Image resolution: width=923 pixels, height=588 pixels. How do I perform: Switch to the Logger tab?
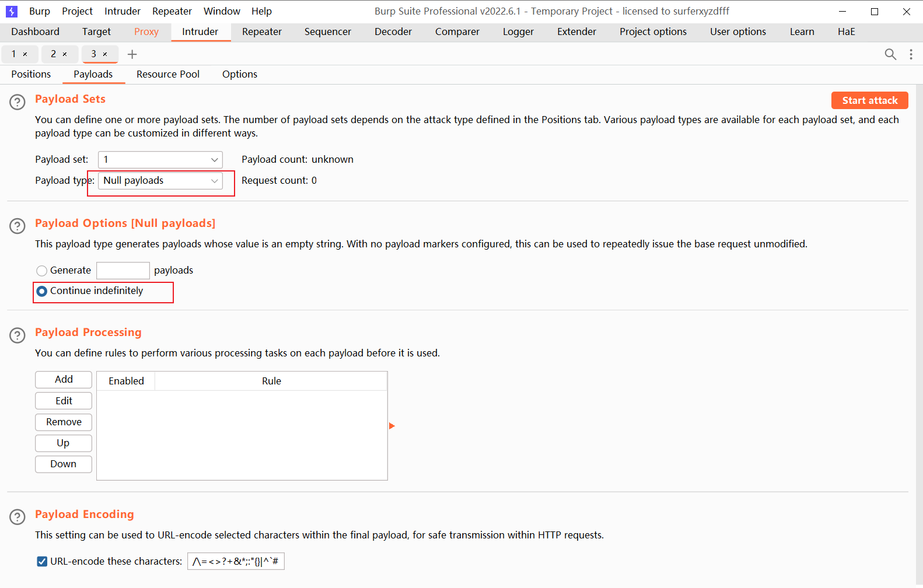(x=518, y=32)
